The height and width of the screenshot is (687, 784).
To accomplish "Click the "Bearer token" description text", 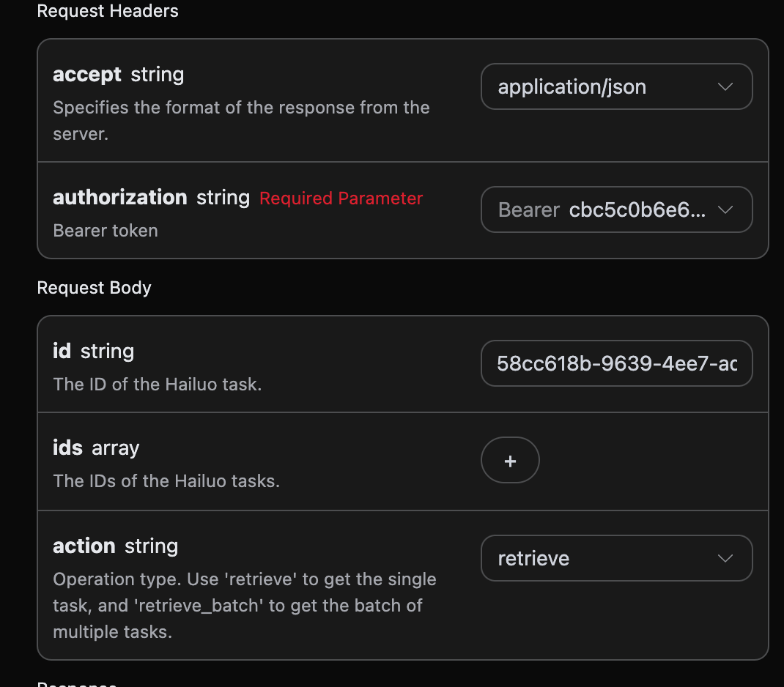I will click(106, 231).
